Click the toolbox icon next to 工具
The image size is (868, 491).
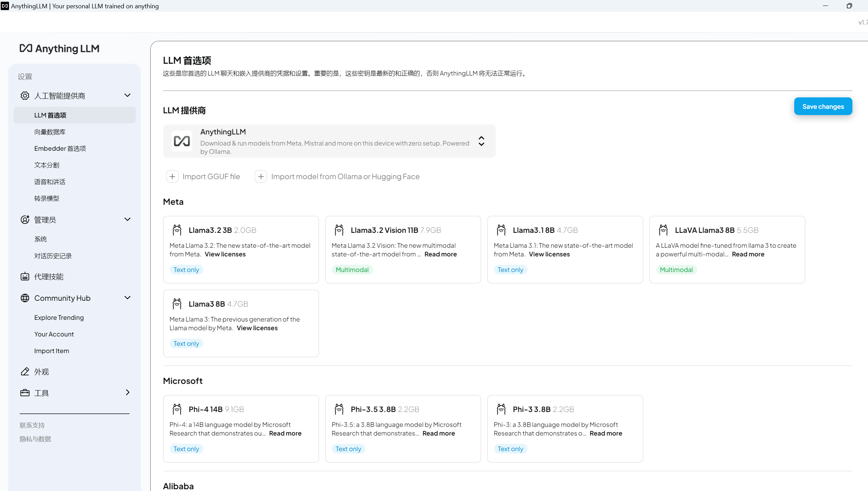pyautogui.click(x=25, y=393)
